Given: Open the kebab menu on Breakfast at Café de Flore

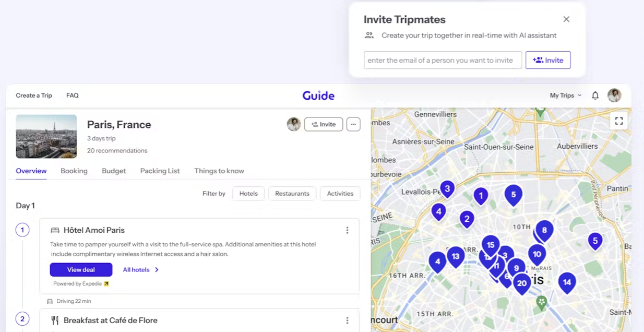Looking at the screenshot, I should [x=347, y=321].
